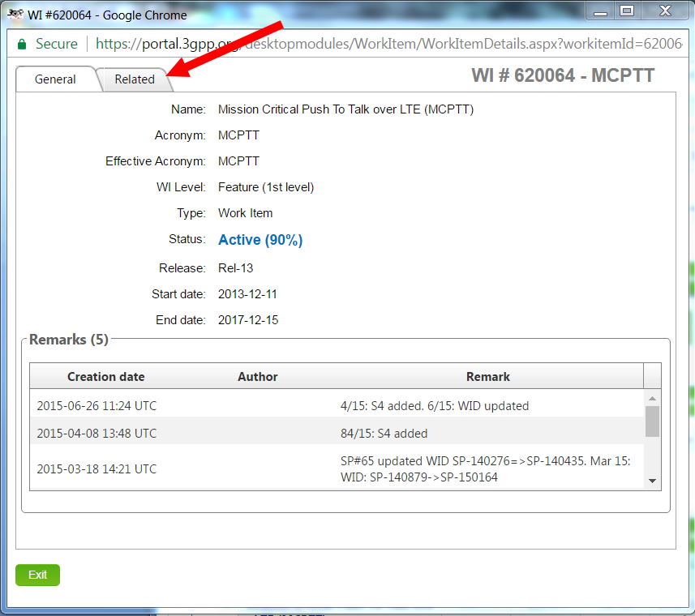Image resolution: width=695 pixels, height=616 pixels.
Task: Click the Acronym value MCPTT
Action: pos(238,135)
